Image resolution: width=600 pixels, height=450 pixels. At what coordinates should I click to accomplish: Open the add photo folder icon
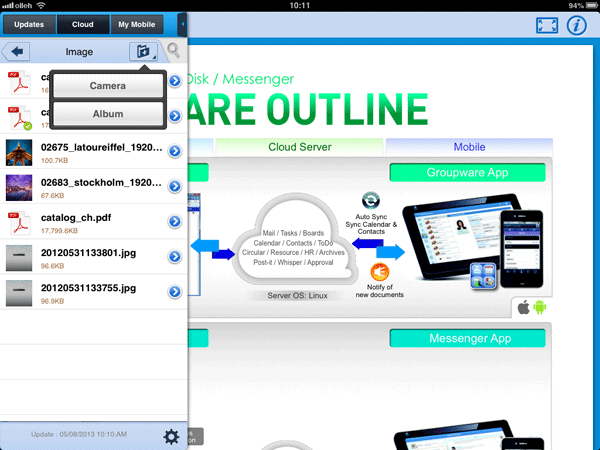coord(143,51)
